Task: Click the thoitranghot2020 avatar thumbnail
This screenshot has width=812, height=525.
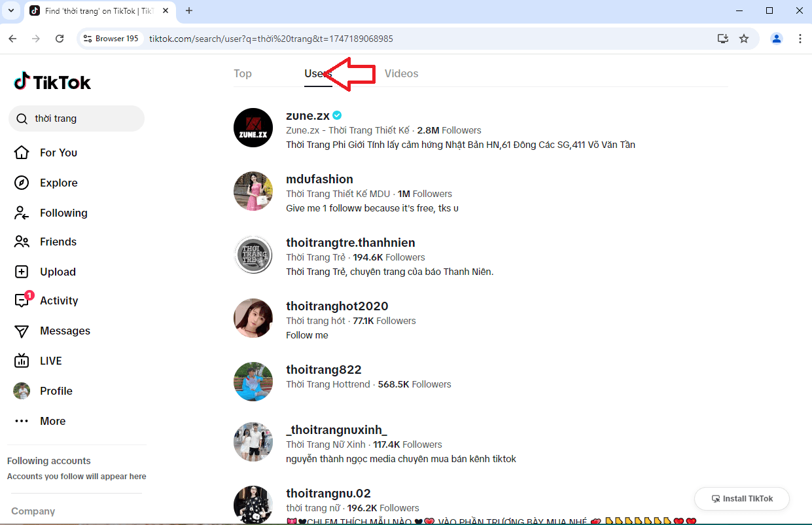Action: pos(253,318)
